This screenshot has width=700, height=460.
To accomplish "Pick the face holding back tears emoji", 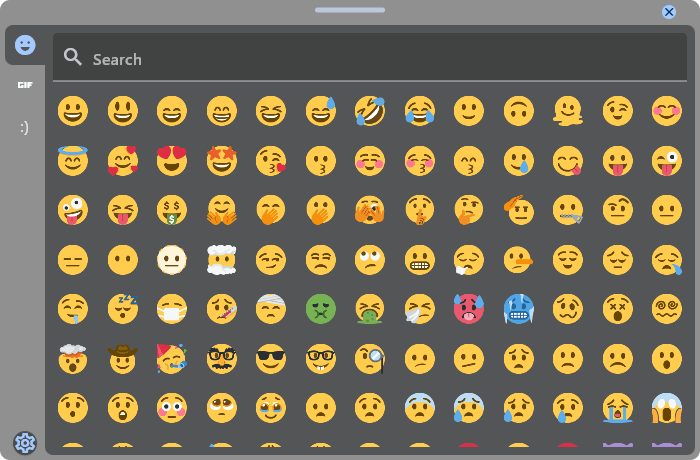I will click(271, 408).
